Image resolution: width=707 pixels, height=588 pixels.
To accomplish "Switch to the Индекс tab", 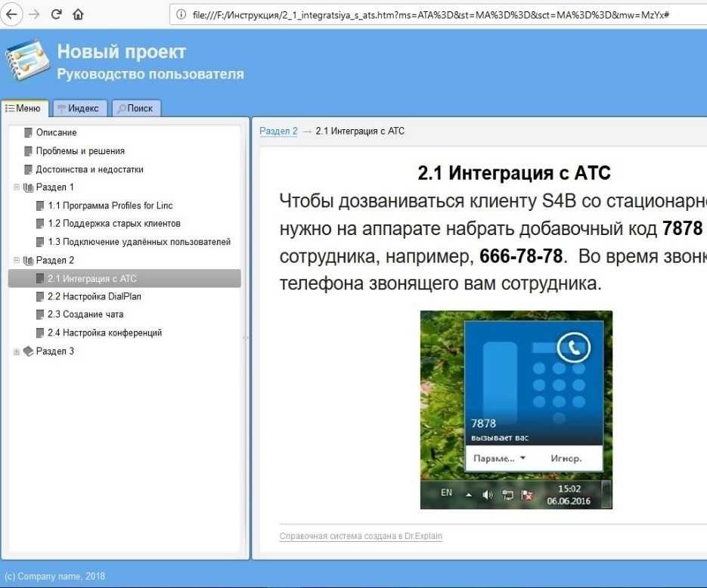I will [x=79, y=108].
